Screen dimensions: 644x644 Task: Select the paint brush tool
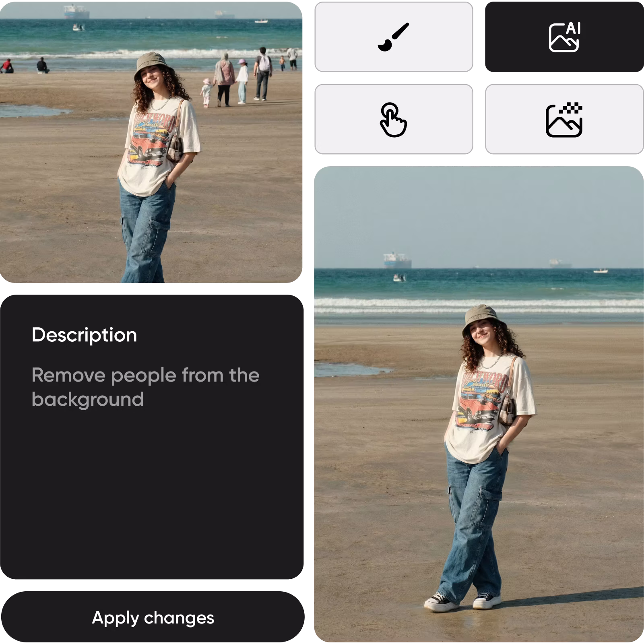[394, 37]
